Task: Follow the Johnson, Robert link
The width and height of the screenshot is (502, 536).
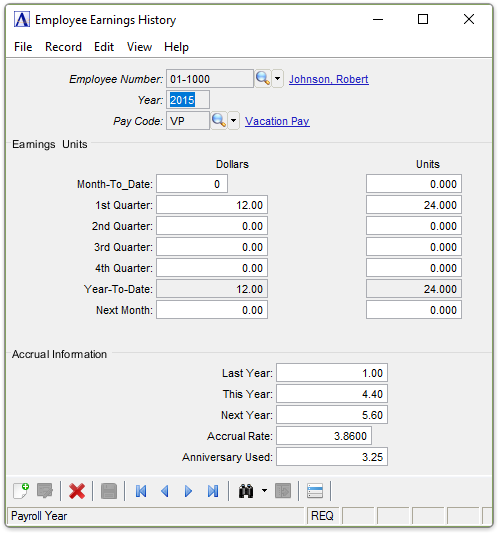Action: click(x=329, y=79)
